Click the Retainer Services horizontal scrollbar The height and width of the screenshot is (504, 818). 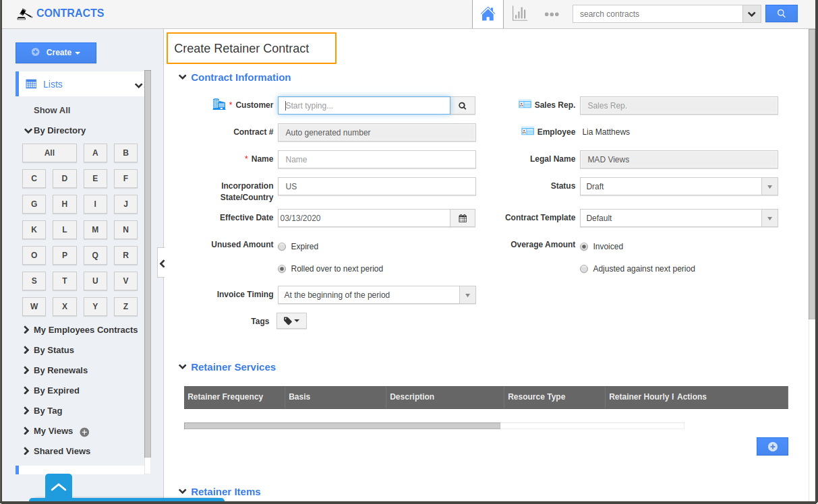[342, 426]
